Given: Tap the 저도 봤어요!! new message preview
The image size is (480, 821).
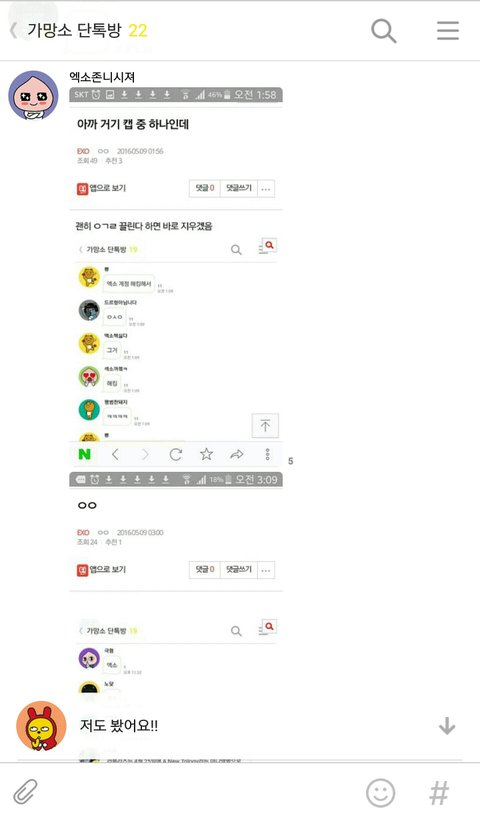Looking at the screenshot, I should tap(119, 726).
